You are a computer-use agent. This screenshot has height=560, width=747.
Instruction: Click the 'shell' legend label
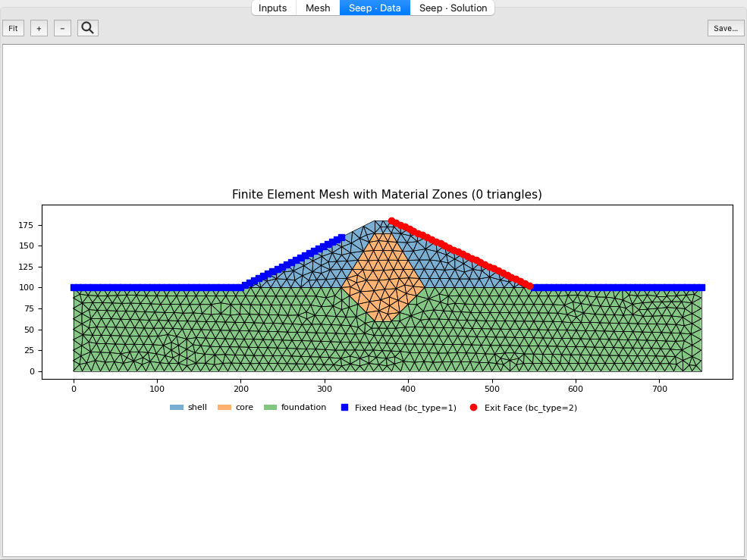[x=197, y=407]
